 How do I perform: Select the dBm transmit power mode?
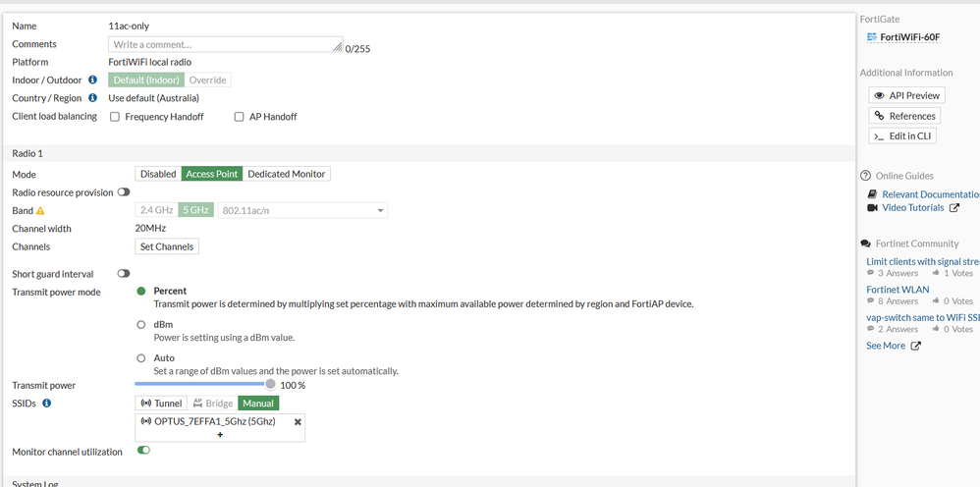[141, 325]
